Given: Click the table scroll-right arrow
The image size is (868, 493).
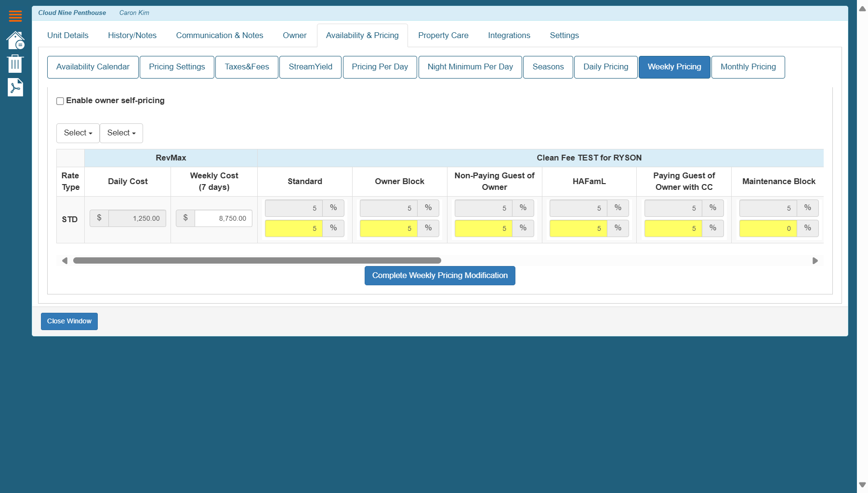Looking at the screenshot, I should (x=815, y=261).
